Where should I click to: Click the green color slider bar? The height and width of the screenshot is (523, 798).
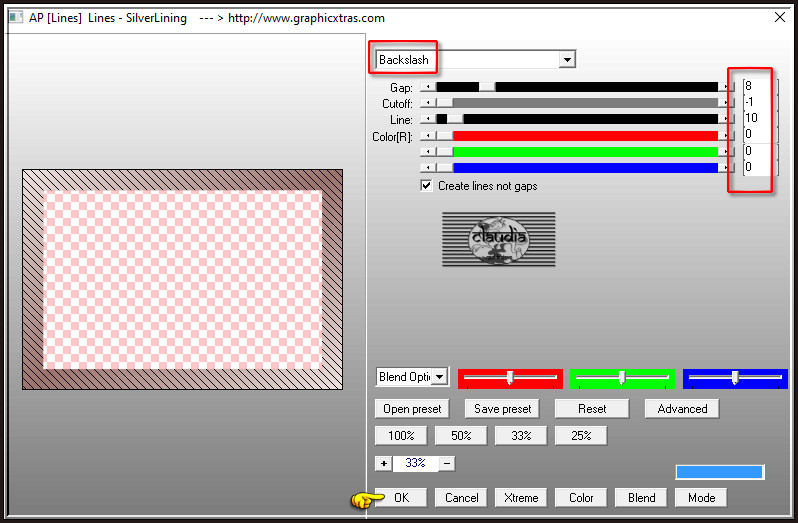pyautogui.click(x=585, y=152)
